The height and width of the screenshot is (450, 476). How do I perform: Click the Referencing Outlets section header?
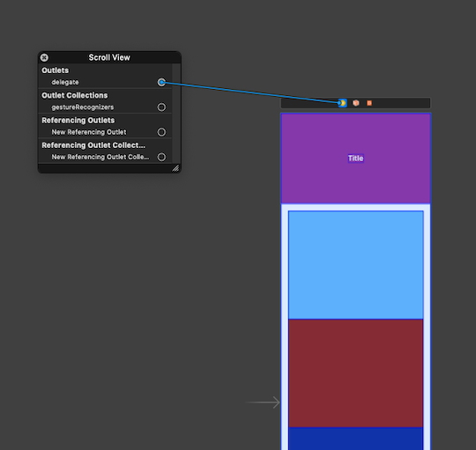(x=78, y=121)
